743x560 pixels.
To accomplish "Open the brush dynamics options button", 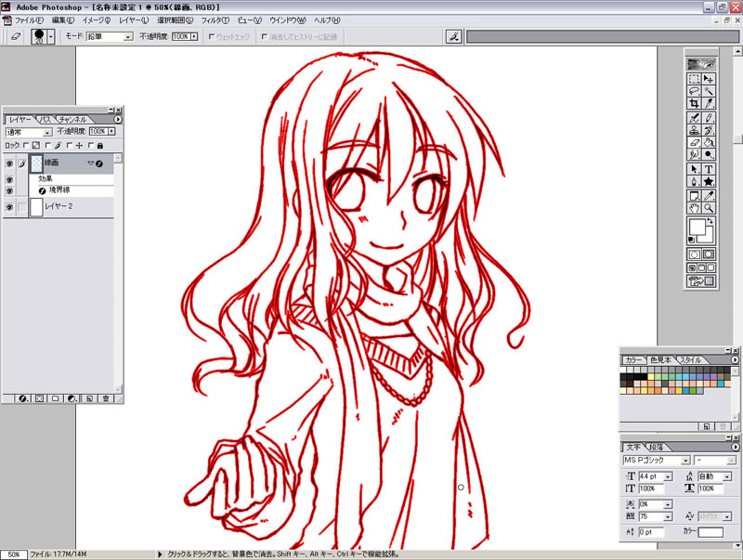I will pyautogui.click(x=454, y=36).
